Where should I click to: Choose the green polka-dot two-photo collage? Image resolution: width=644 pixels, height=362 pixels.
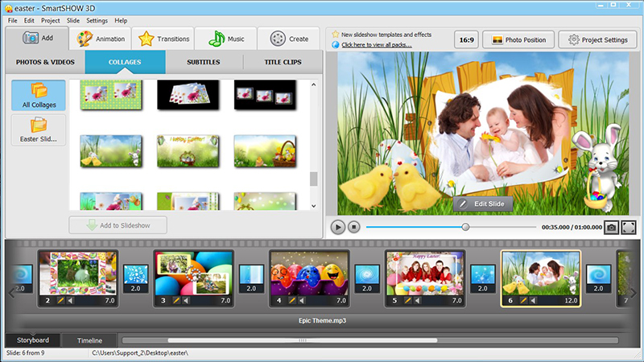110,94
